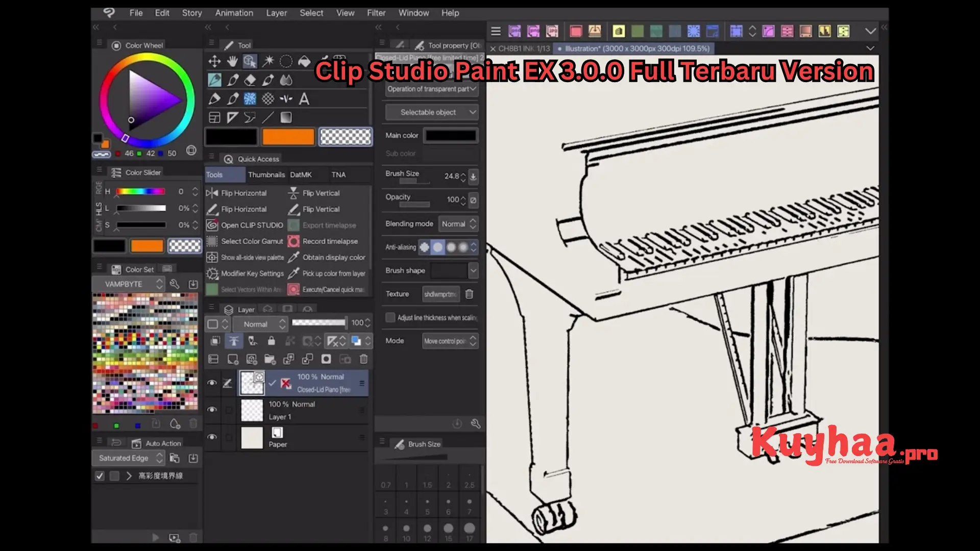
Task: Open the Modifier Key Settings shortcut
Action: [246, 273]
